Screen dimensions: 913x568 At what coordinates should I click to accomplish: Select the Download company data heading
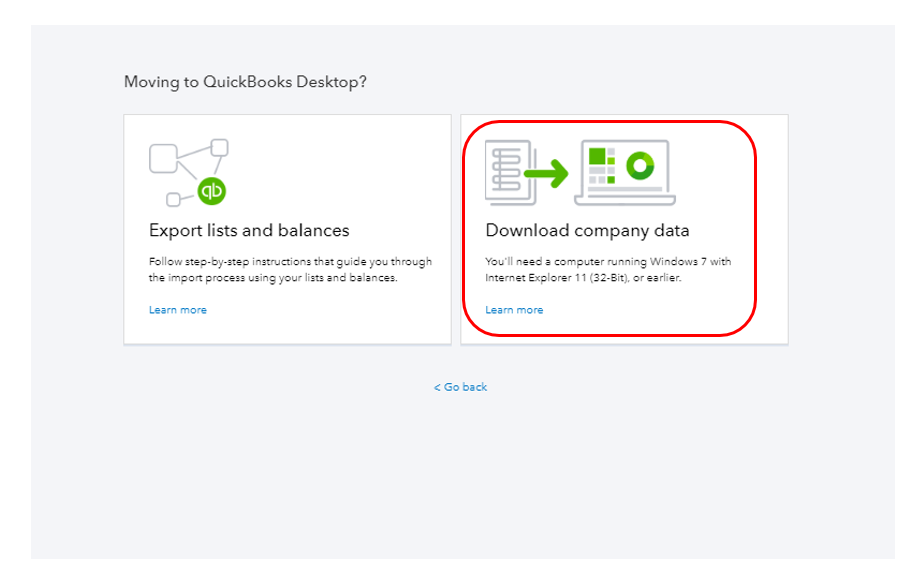click(x=588, y=230)
